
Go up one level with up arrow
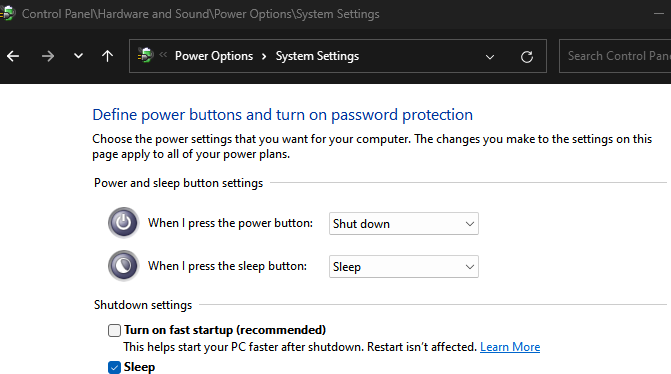pyautogui.click(x=107, y=56)
